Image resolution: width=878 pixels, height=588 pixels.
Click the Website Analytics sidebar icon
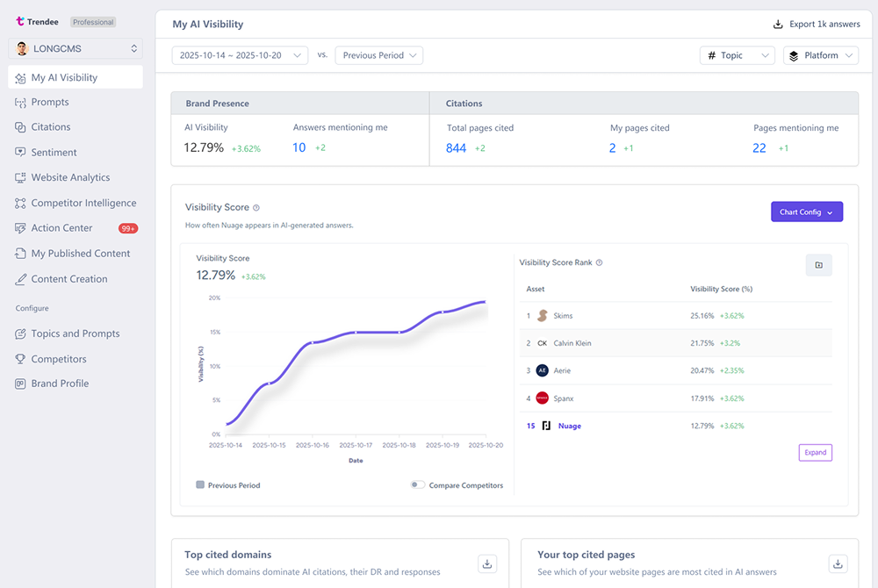(x=20, y=177)
